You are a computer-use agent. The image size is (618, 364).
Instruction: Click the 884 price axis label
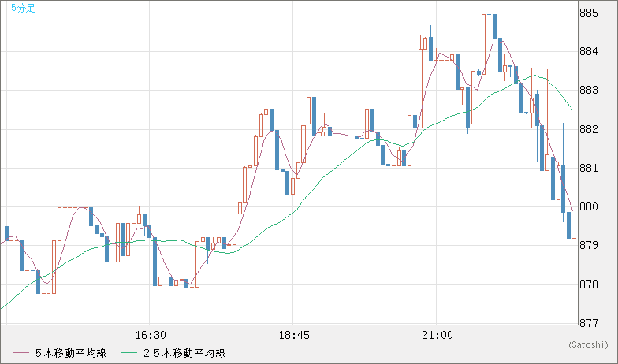(x=588, y=52)
